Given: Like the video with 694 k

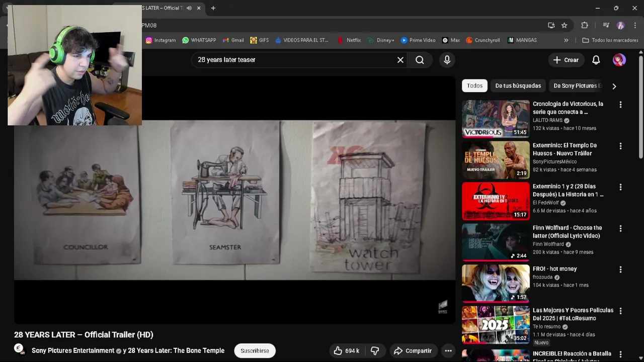Looking at the screenshot, I should pos(347,350).
